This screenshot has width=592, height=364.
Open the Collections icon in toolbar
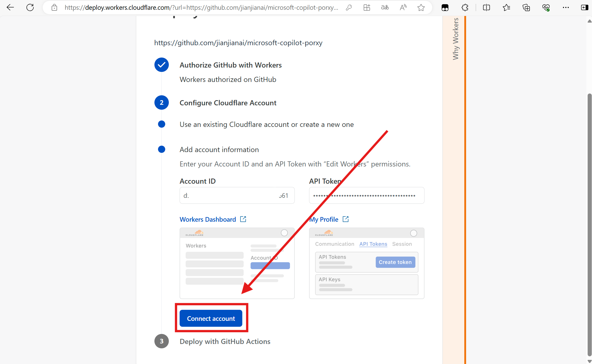coord(526,7)
